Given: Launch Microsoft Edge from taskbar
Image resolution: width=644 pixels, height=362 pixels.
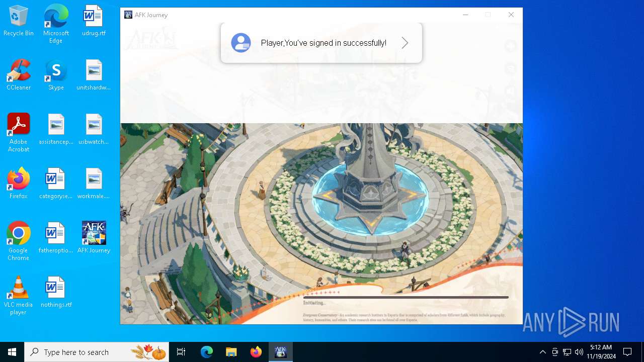Looking at the screenshot, I should coord(207,352).
